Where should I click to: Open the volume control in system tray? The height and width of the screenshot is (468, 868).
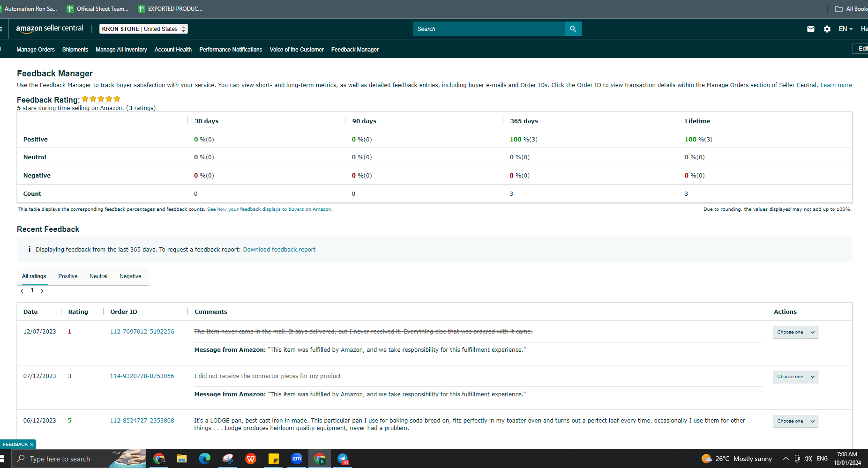808,459
